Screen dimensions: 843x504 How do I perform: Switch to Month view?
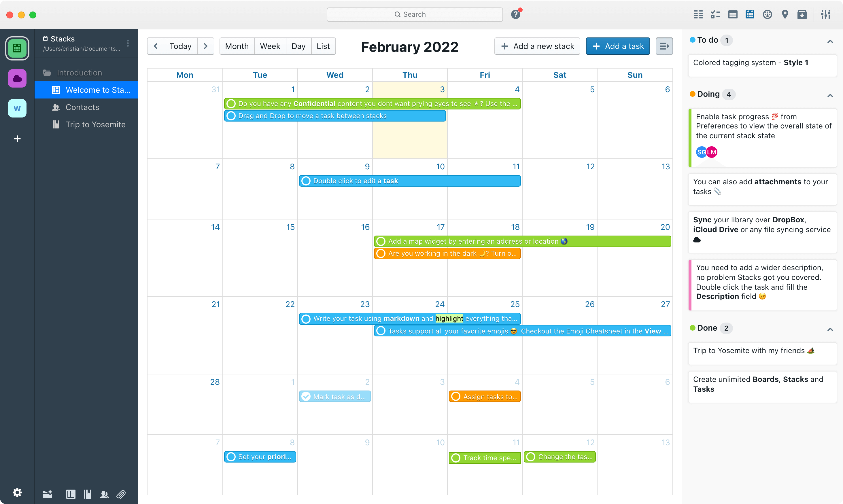click(237, 46)
